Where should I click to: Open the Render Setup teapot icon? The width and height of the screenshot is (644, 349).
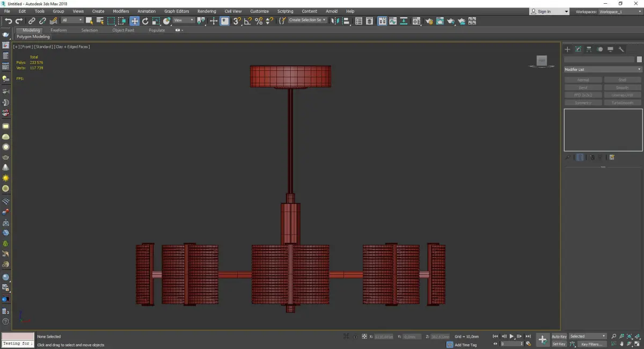pos(429,21)
